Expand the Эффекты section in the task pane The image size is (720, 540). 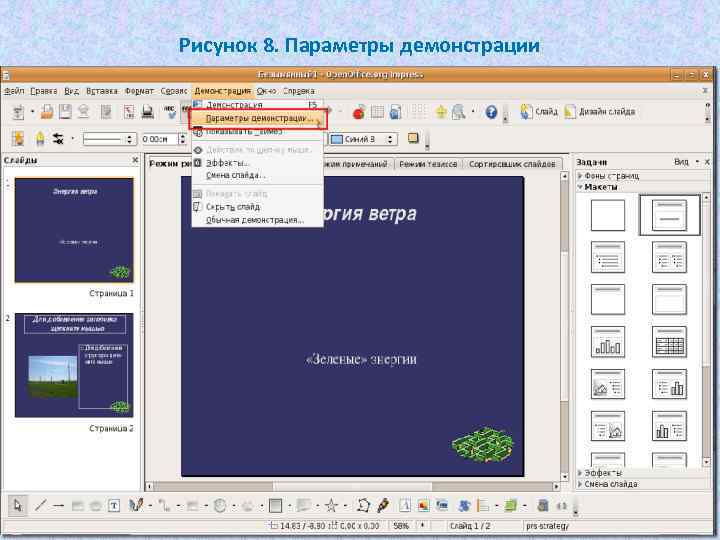(x=600, y=472)
